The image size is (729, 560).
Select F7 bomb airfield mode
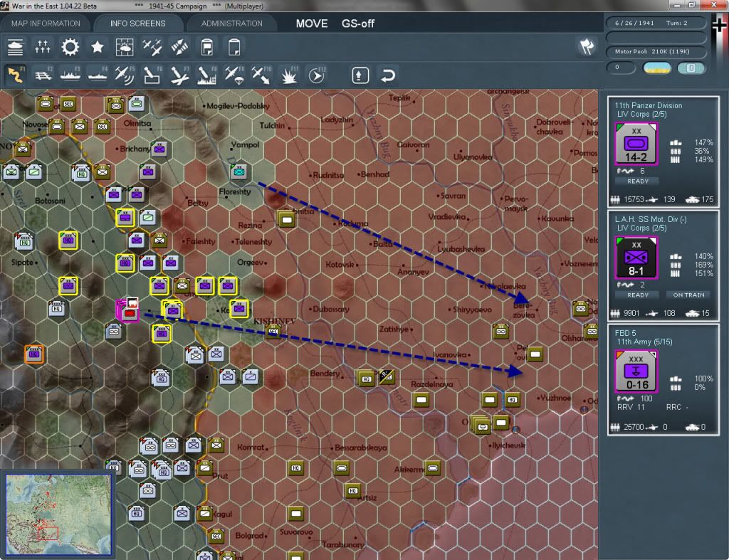(179, 75)
